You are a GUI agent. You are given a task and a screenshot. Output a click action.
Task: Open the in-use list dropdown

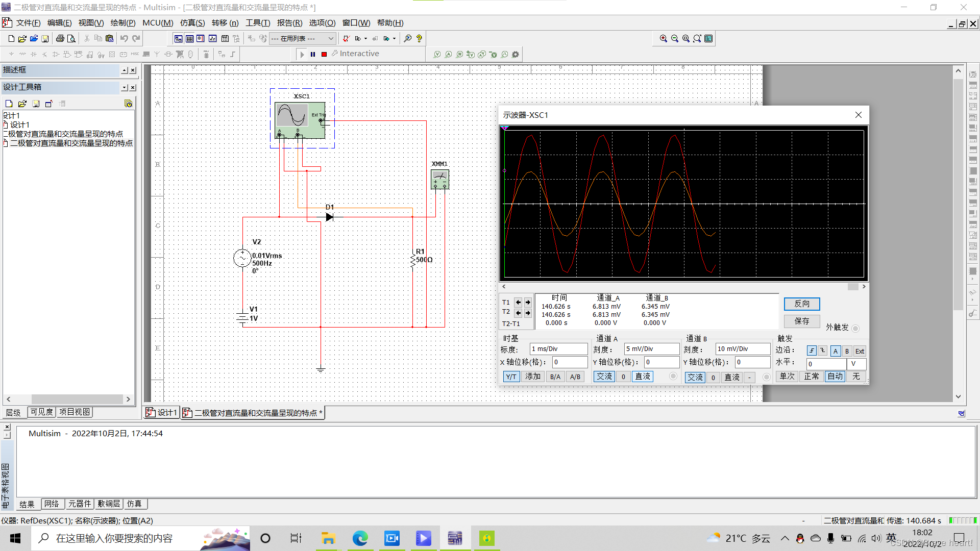pyautogui.click(x=331, y=38)
